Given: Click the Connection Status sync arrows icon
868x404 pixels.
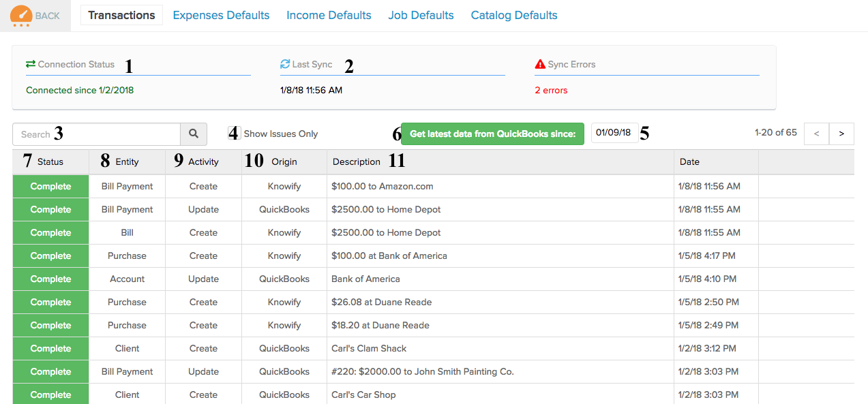Looking at the screenshot, I should (29, 63).
